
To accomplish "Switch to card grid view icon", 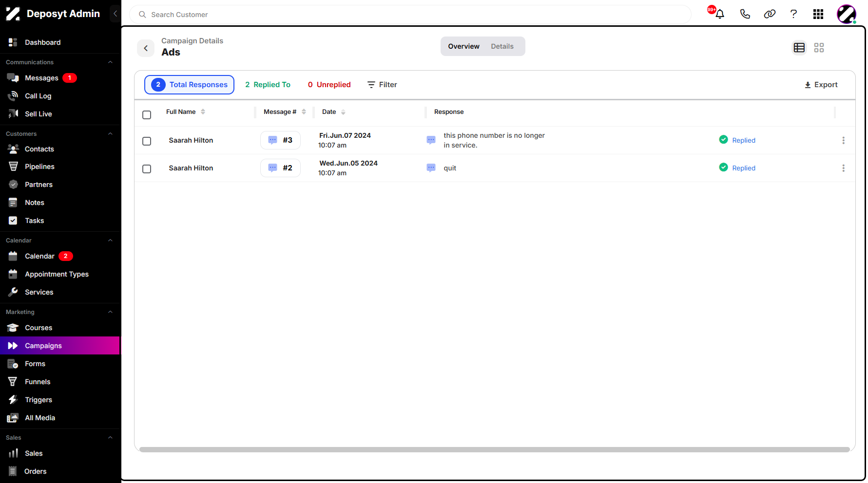I will tap(819, 48).
